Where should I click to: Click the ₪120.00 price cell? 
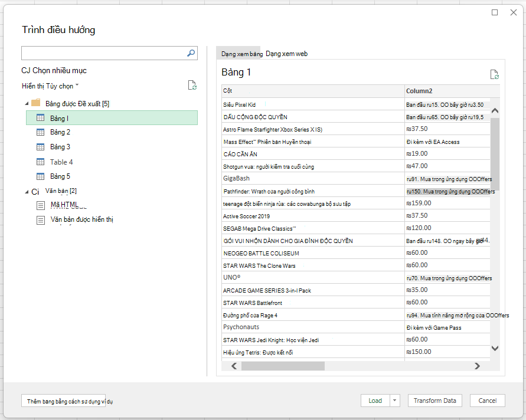click(447, 228)
